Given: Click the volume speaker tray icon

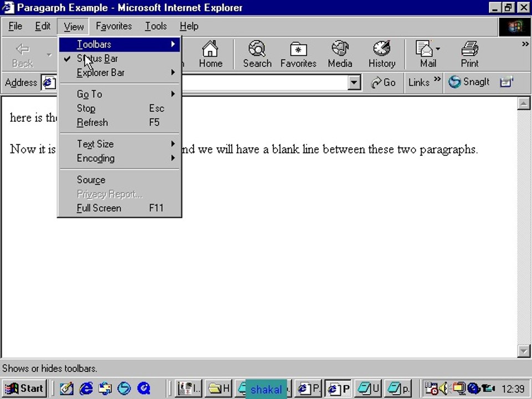Looking at the screenshot, I should [444, 388].
